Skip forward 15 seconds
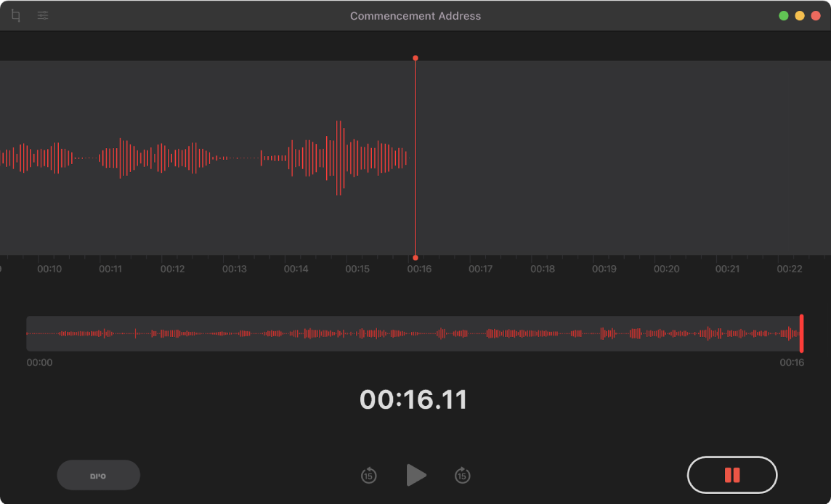The width and height of the screenshot is (831, 504). coord(462,476)
